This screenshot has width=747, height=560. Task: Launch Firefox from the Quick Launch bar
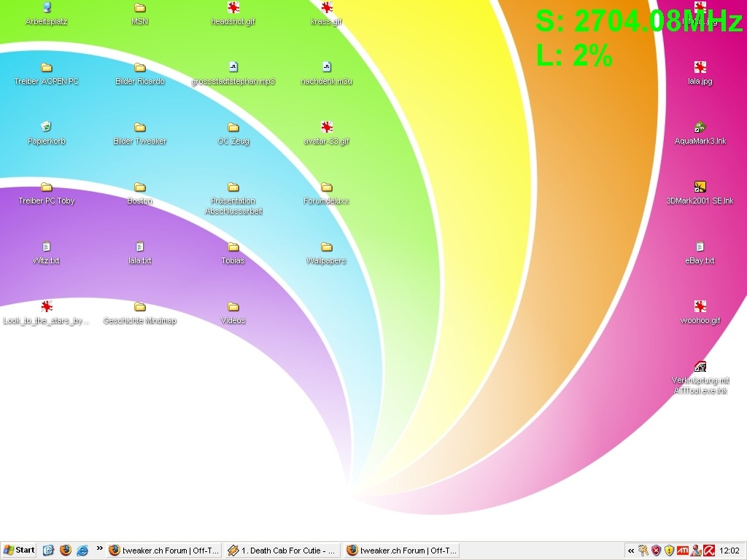[66, 551]
